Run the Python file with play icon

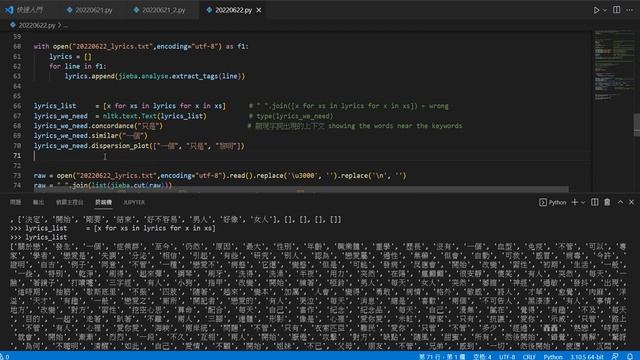596,10
